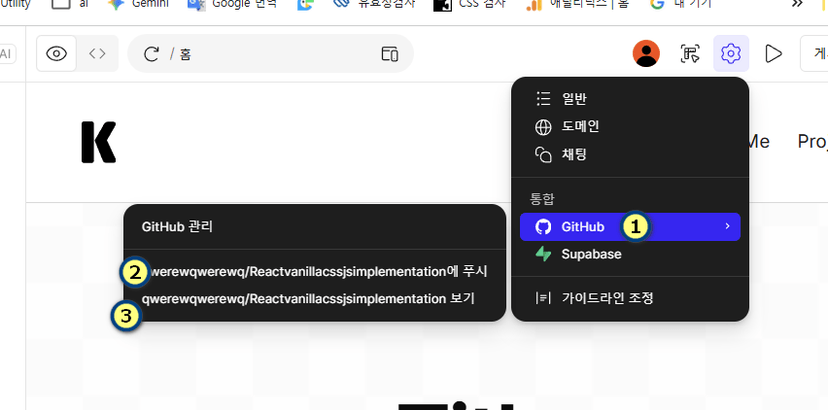Switch to the code view icon
The width and height of the screenshot is (828, 410).
click(97, 54)
